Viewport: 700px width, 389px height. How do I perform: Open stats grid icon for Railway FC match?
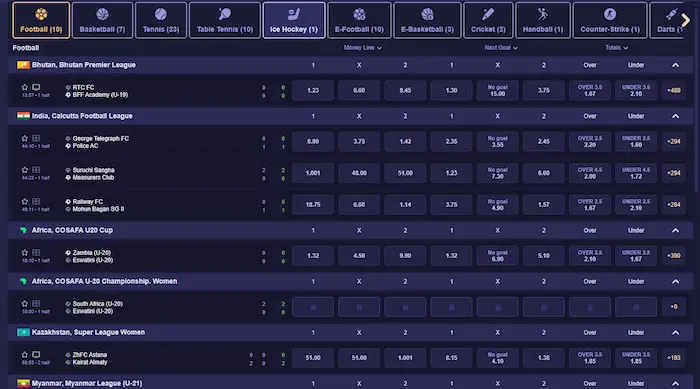coord(36,201)
